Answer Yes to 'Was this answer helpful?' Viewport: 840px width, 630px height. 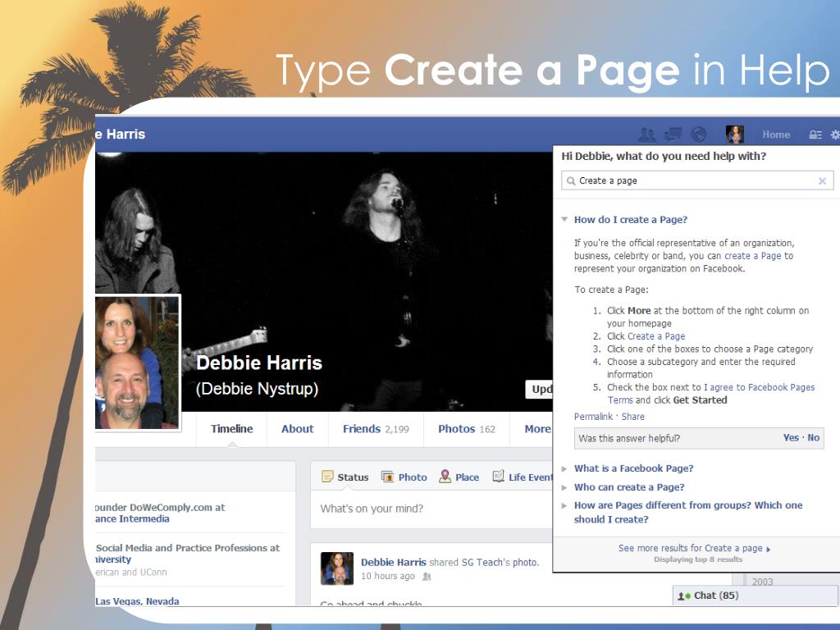(791, 438)
